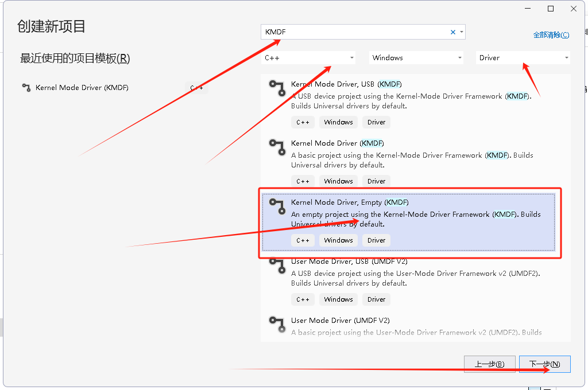This screenshot has height=390, width=588.
Task: Click the 最近使用的项目模板(R) heading
Action: (x=75, y=58)
